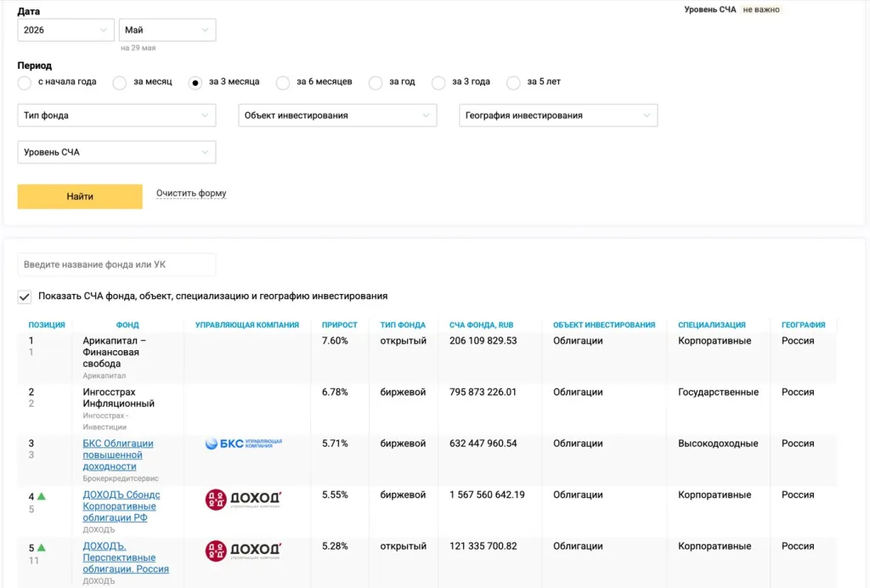The width and height of the screenshot is (870, 588).
Task: Click the СЧА value '121 335 700.82'
Action: coord(483,546)
